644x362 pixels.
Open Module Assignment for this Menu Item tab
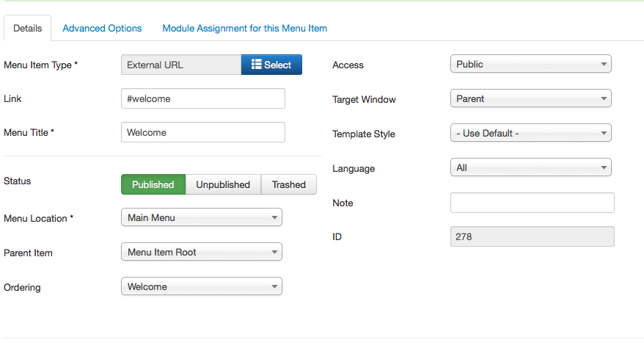tap(245, 29)
